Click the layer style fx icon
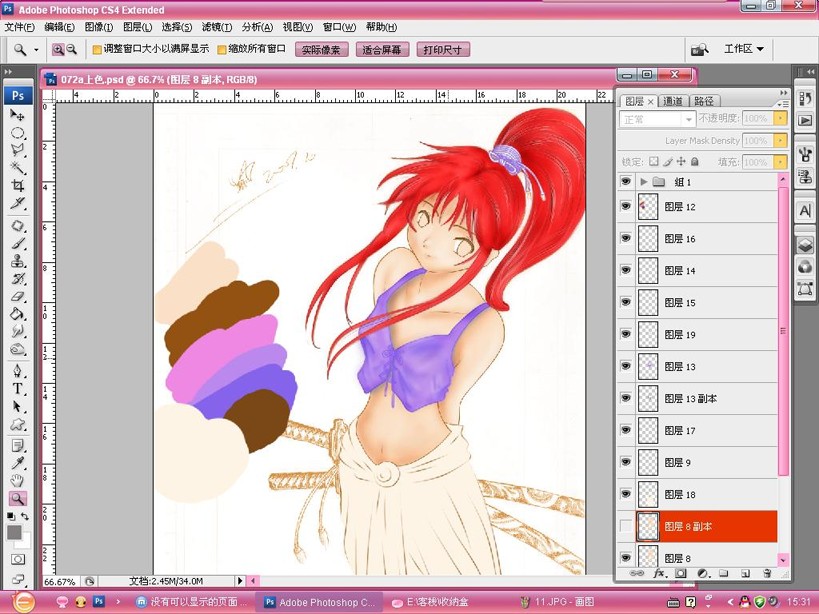Screen dimensions: 819x614 [658, 573]
